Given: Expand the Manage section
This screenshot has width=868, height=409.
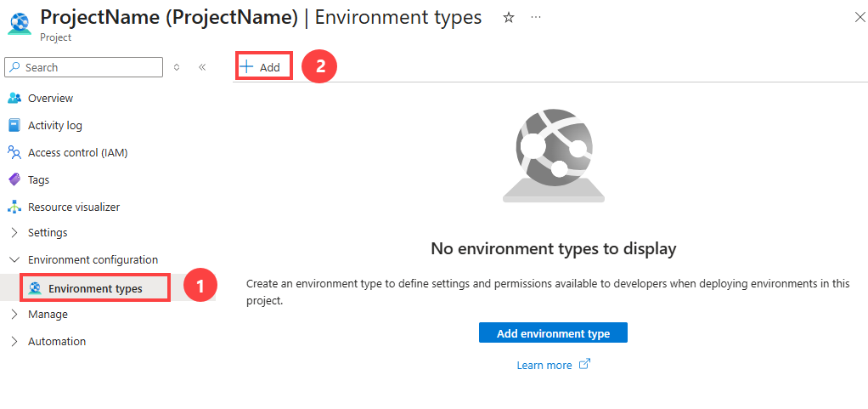Looking at the screenshot, I should [14, 314].
